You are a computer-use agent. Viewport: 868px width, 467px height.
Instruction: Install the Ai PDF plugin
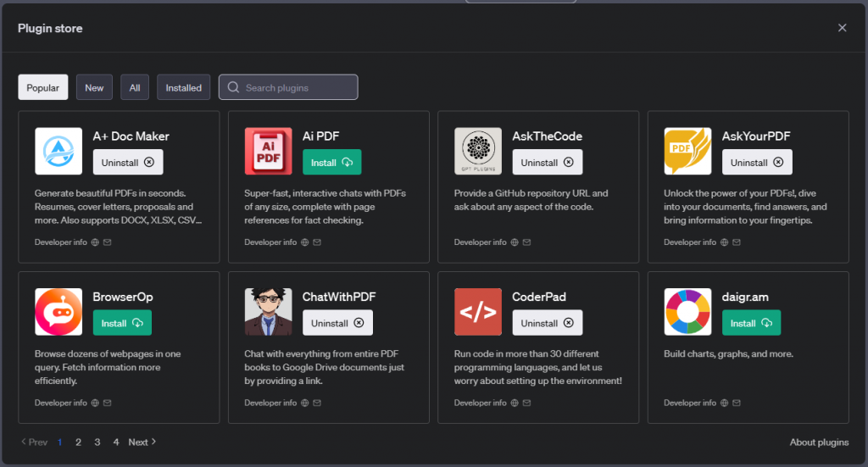tap(332, 162)
